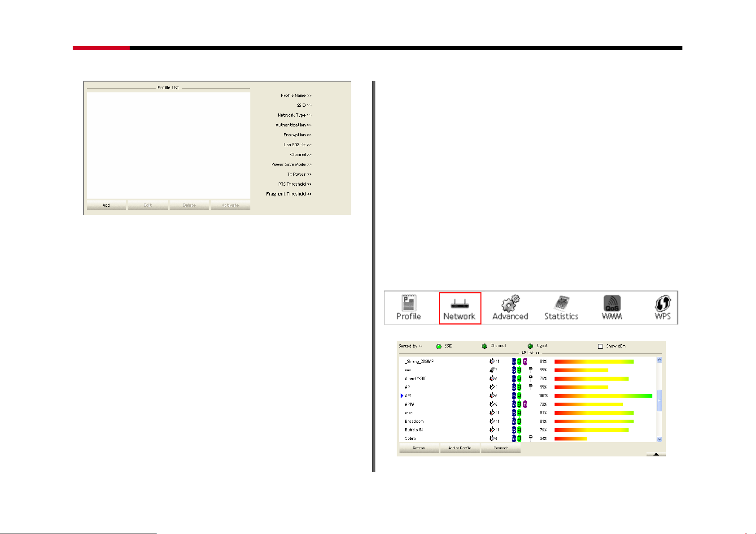This screenshot has width=756, height=534.
Task: Sort the AP list by Signal
Action: [x=530, y=346]
